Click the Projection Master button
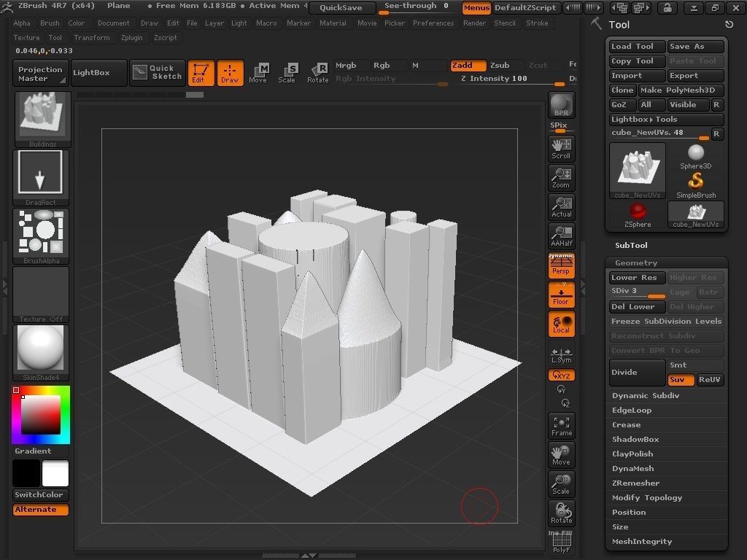 41,73
